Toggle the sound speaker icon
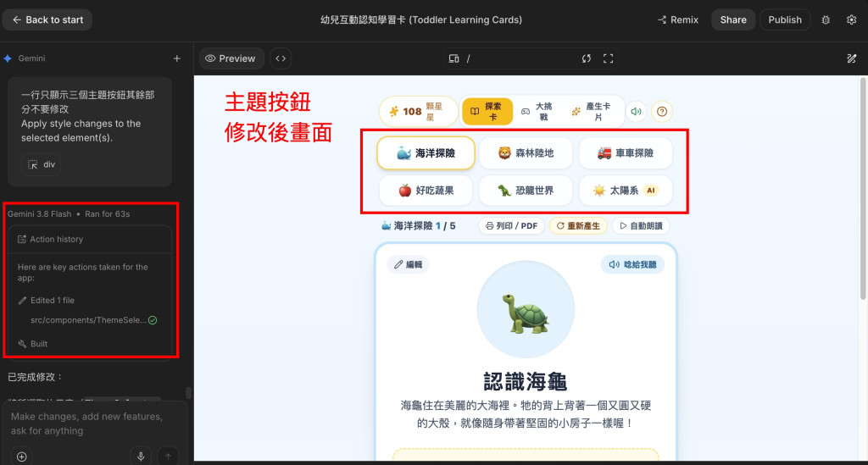 [x=636, y=112]
